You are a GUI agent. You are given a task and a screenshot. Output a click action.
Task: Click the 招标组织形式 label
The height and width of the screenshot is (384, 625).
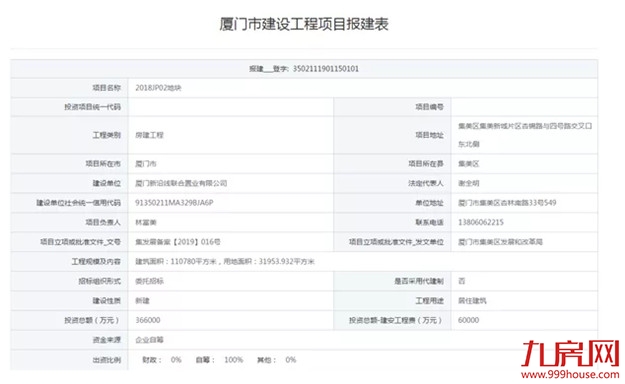[99, 281]
